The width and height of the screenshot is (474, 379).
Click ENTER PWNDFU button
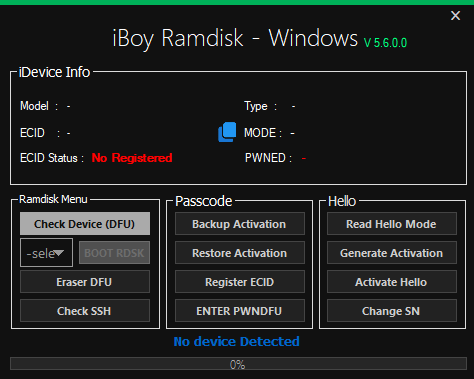(x=240, y=311)
